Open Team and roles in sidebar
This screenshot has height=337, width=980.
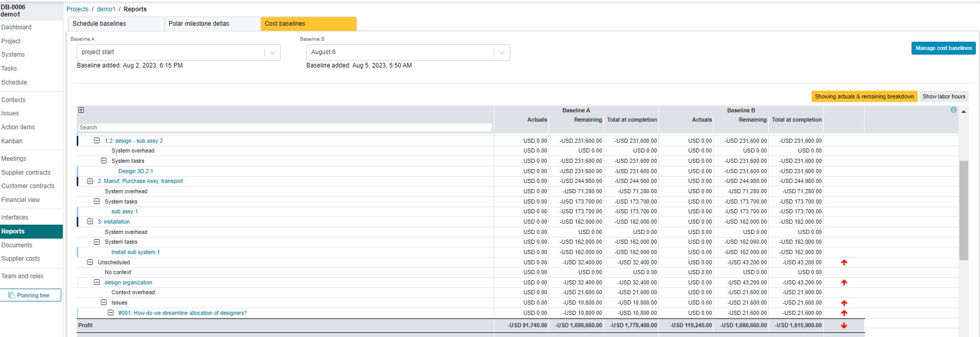click(22, 276)
